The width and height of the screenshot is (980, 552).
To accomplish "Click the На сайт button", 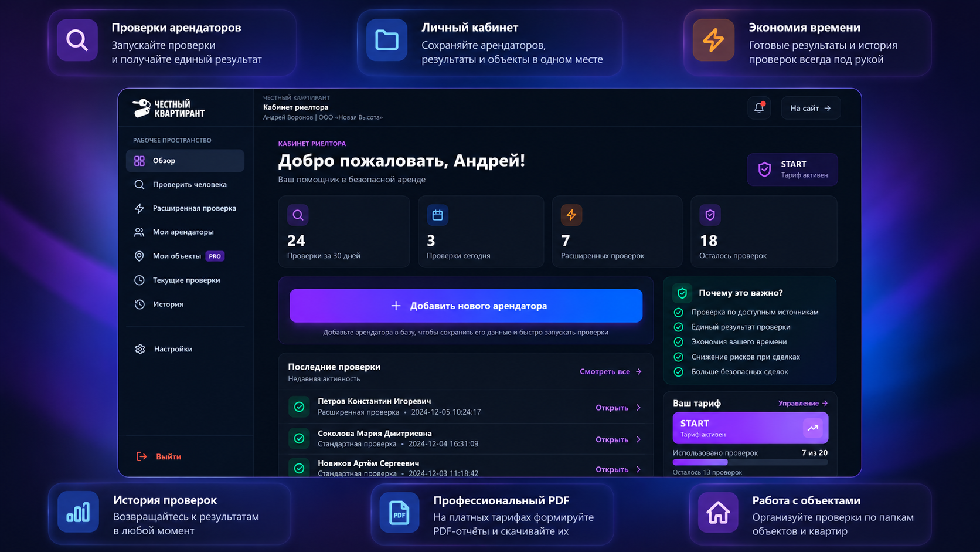I will (811, 108).
